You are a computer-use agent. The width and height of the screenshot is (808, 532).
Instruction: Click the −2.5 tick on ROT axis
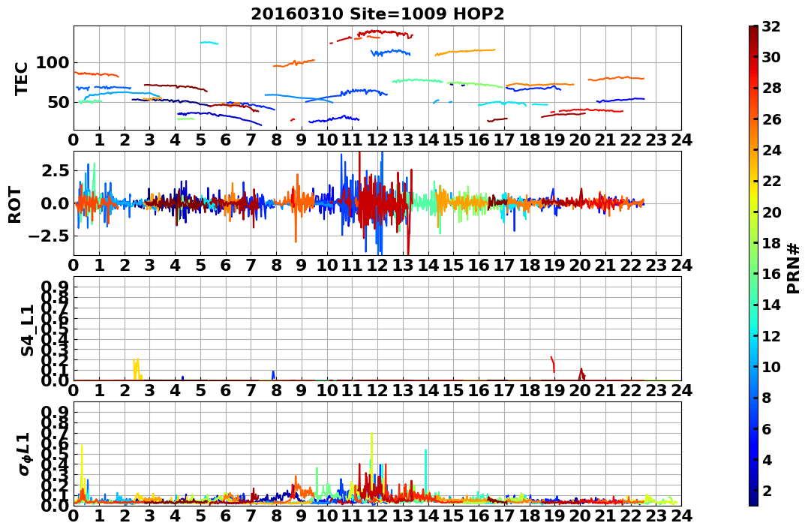point(49,236)
